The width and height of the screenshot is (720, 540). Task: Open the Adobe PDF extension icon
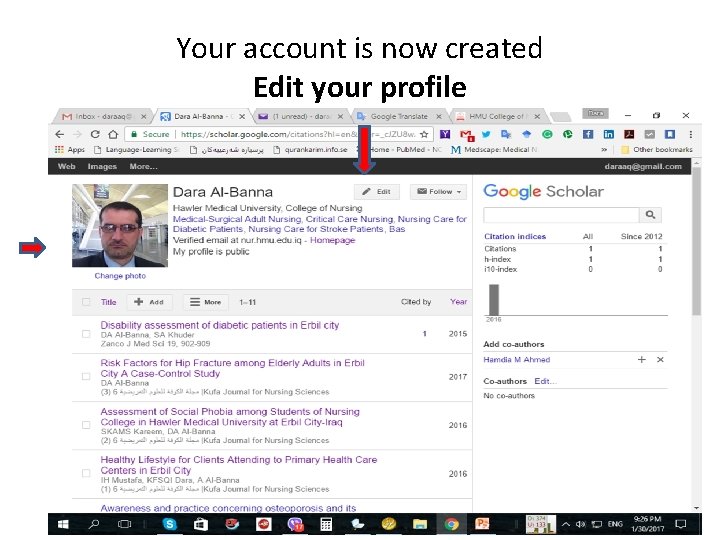[x=629, y=134]
